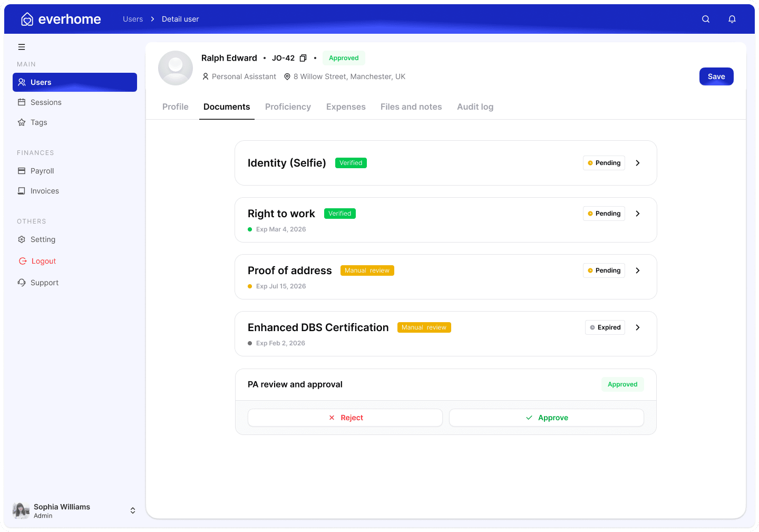
Task: Expand Enhanced DBS Certification chevron
Action: click(x=638, y=327)
